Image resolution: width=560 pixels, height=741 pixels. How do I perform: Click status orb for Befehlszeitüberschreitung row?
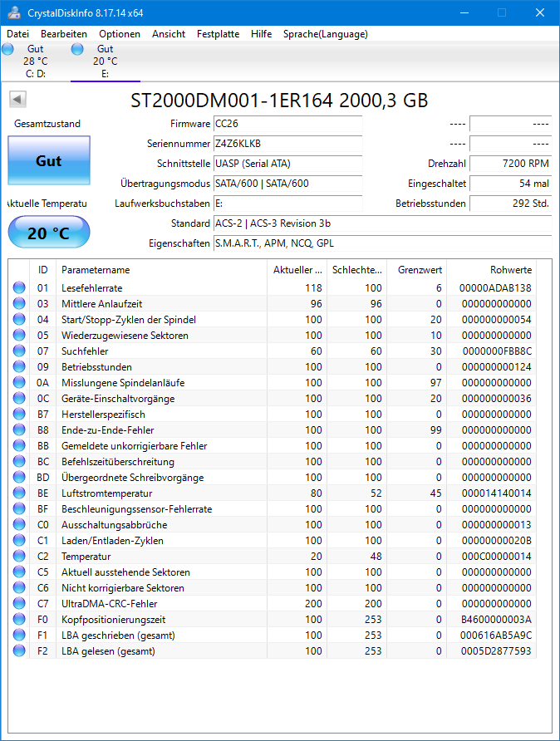point(19,461)
